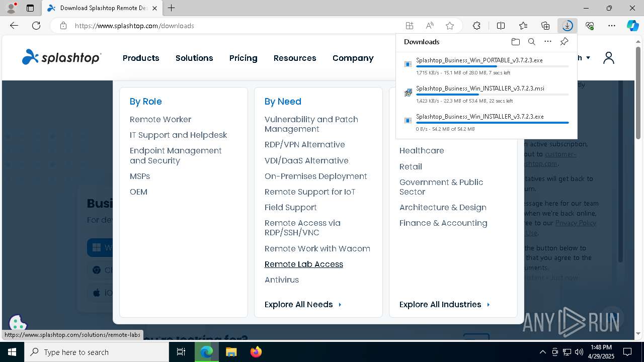
Task: Click the app available icon in address bar
Action: point(410,26)
